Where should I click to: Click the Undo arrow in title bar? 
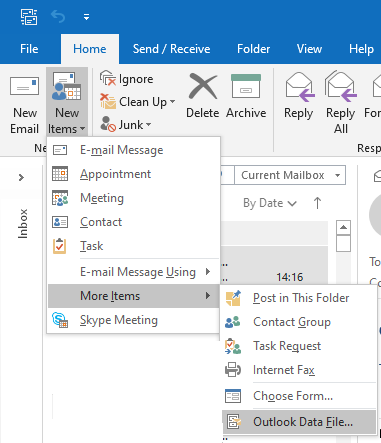pos(58,17)
